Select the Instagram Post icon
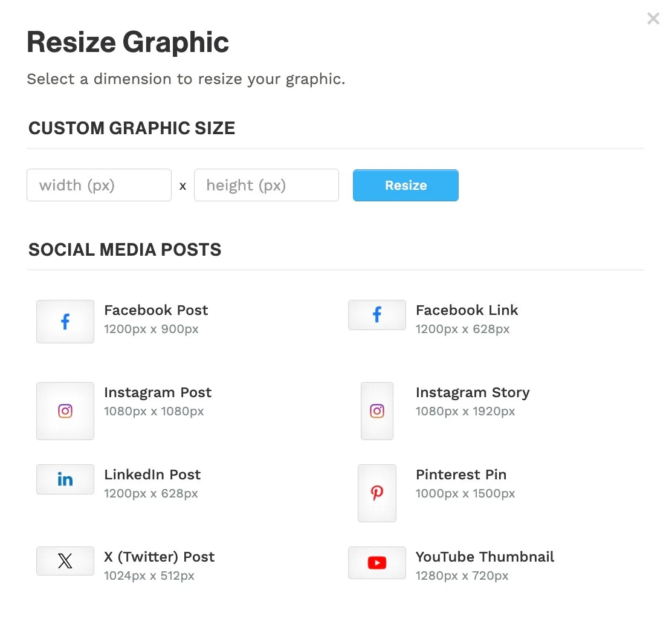672x642 pixels. pos(65,411)
